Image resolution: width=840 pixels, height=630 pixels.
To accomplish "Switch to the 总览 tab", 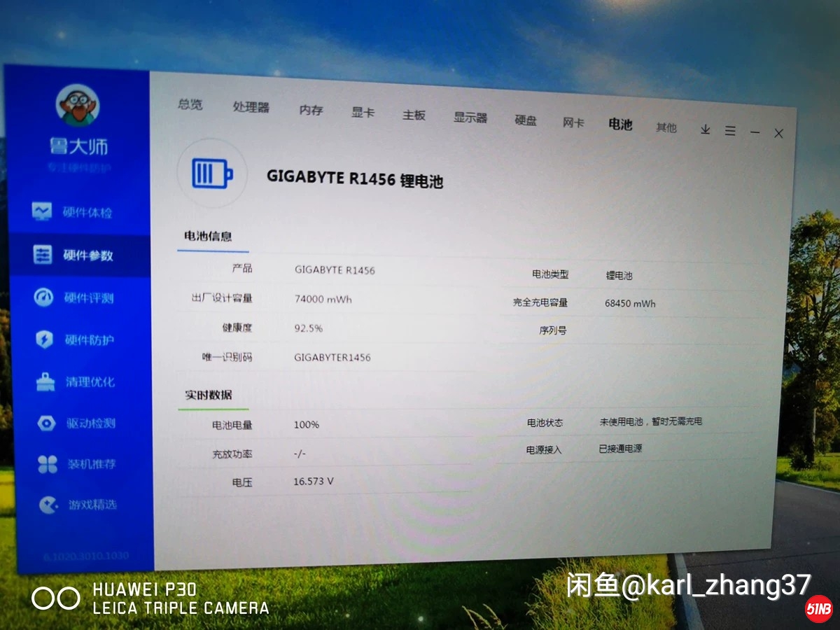I will (x=190, y=104).
